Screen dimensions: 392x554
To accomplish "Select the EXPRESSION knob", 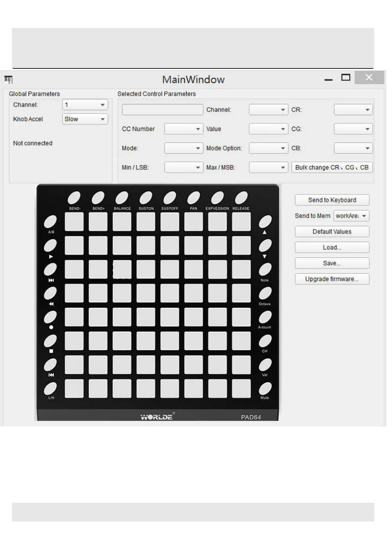I will 217,198.
